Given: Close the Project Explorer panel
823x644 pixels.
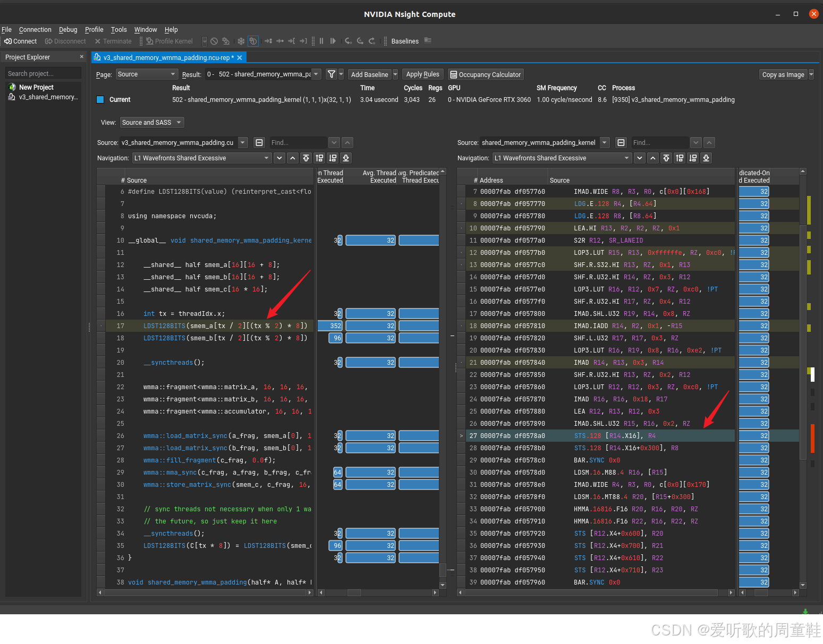Looking at the screenshot, I should point(81,57).
